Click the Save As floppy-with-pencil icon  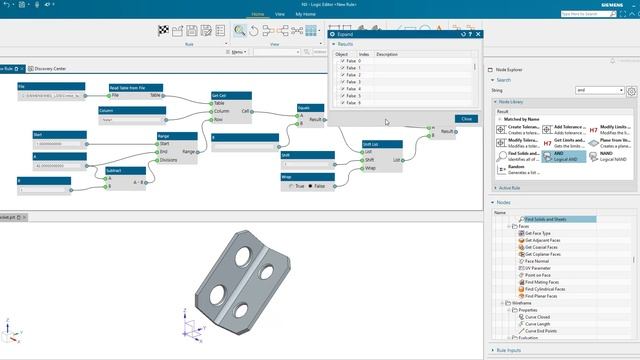[206, 31]
